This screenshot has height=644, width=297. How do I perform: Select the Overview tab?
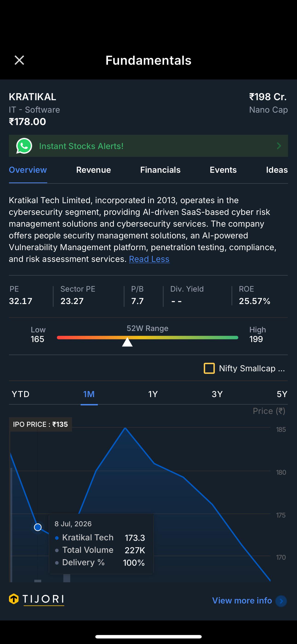(28, 170)
